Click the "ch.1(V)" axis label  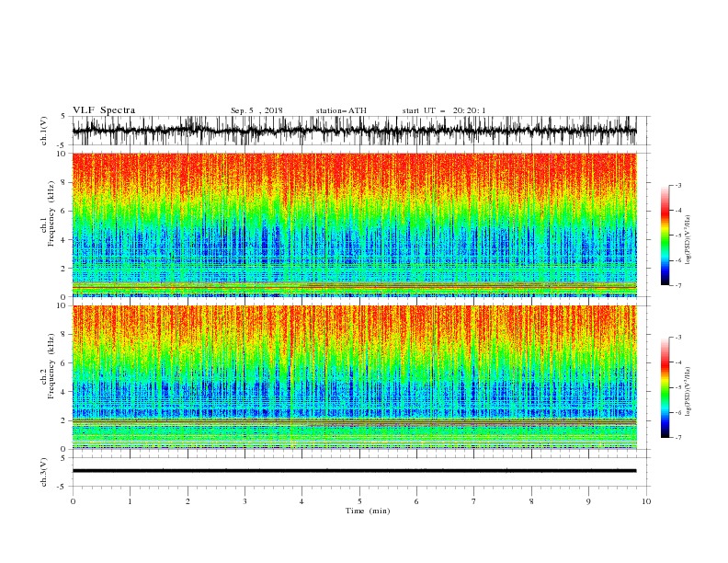(44, 131)
